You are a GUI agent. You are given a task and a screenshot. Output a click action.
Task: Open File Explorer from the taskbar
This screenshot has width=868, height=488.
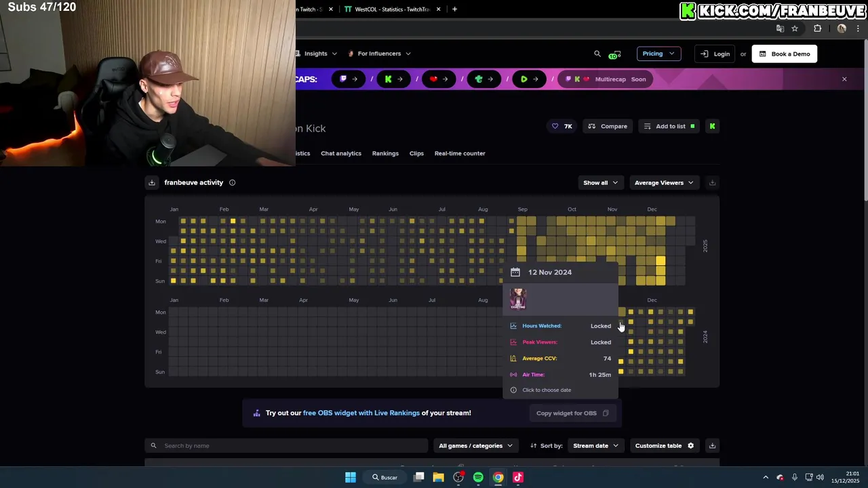point(439,477)
